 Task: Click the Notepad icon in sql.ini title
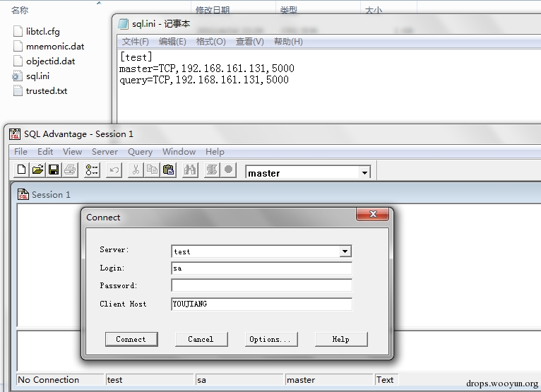(x=123, y=24)
